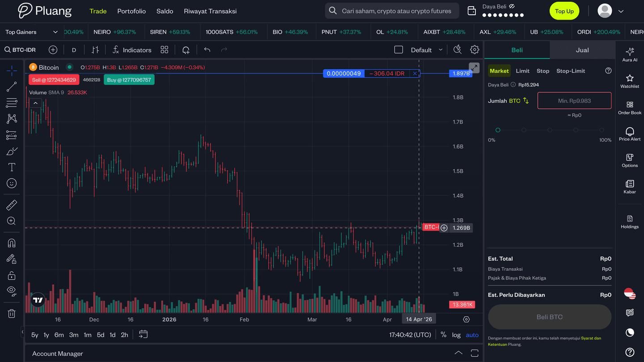Click the Top Up button

(x=564, y=11)
